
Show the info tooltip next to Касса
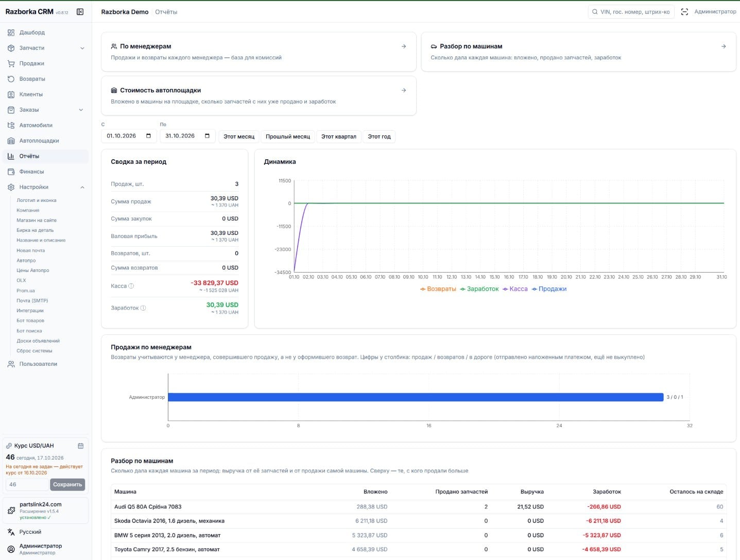(131, 286)
